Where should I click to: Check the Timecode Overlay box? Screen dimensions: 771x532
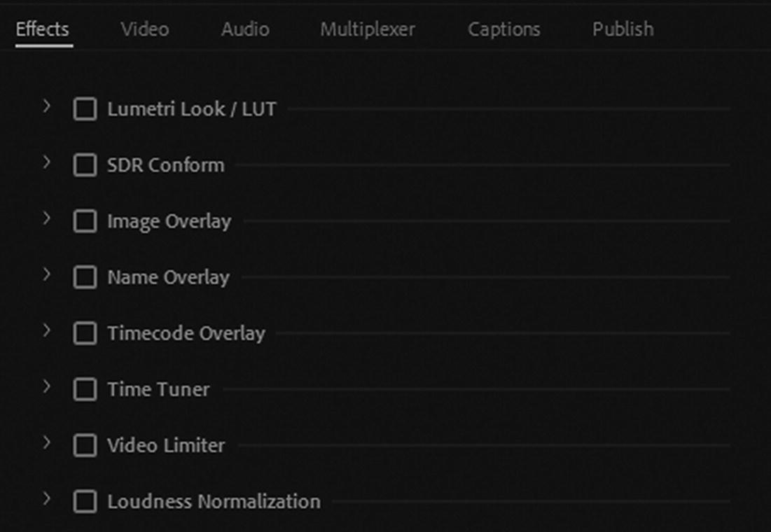pos(85,333)
